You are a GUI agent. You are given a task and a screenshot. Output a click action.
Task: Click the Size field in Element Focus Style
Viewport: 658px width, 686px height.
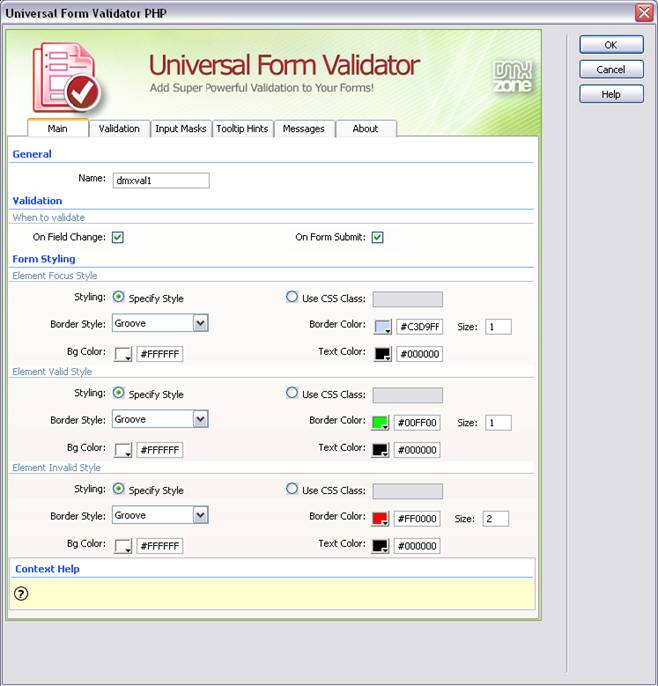coord(498,327)
